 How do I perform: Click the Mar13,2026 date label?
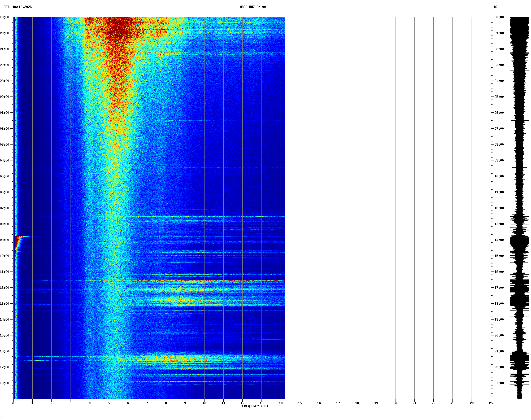pos(22,7)
